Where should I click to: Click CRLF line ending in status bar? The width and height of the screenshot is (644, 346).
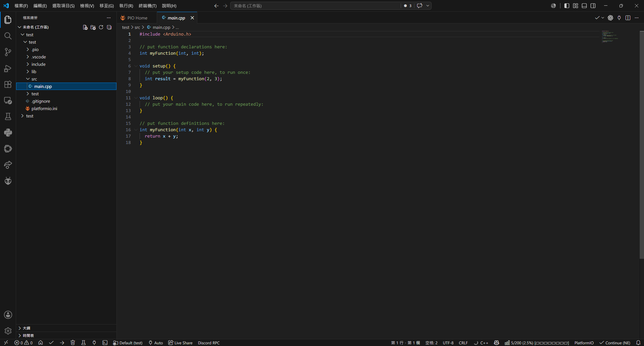click(463, 343)
